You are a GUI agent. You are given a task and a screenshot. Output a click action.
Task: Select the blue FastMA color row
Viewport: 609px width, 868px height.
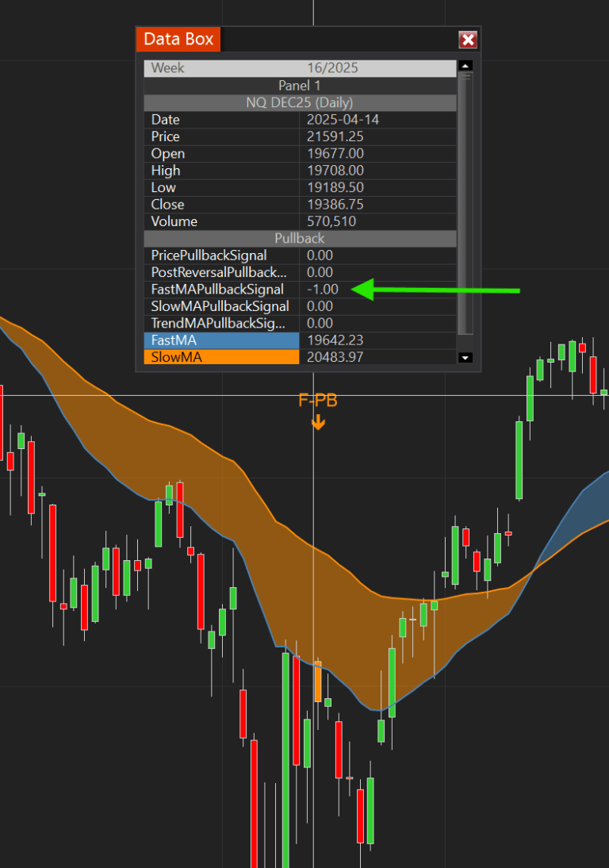click(x=301, y=340)
